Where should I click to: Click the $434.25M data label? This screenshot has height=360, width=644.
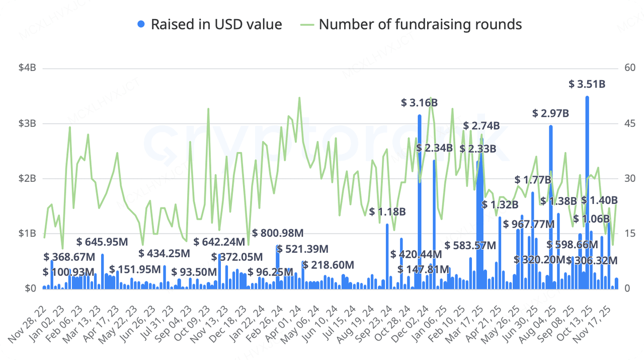[164, 253]
